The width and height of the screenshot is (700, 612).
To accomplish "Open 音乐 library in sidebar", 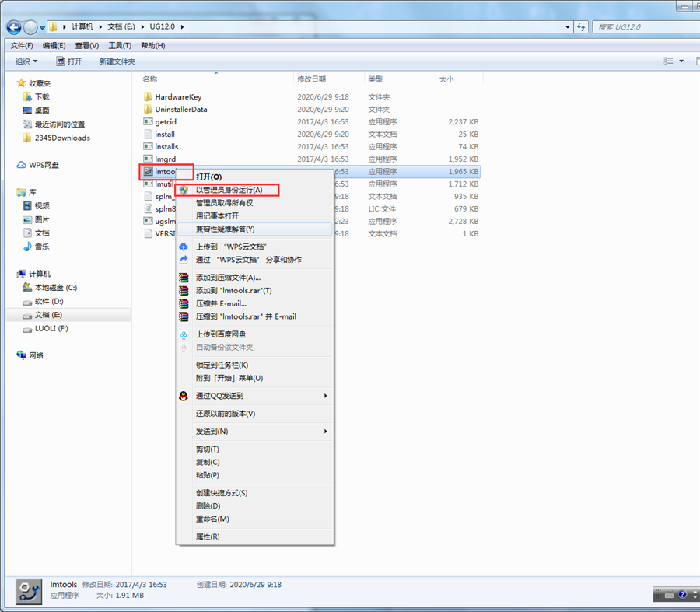I will (x=36, y=247).
